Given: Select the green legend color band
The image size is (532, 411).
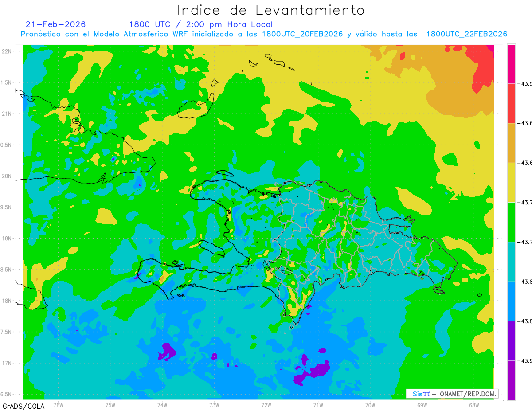Looking at the screenshot, I should pos(511,222).
